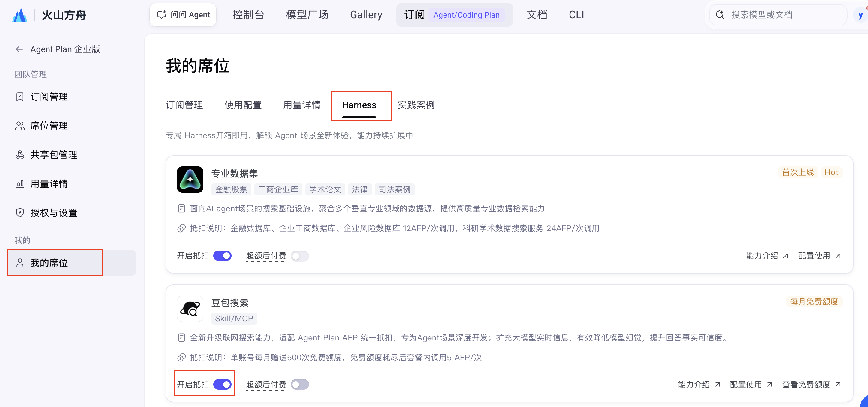This screenshot has width=868, height=407.
Task: Click the 席位管理 people icon
Action: coord(20,126)
